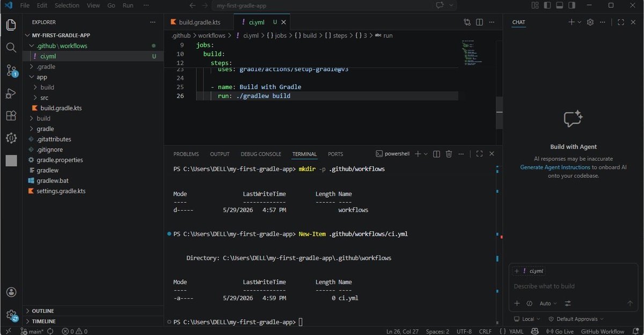Split the terminal panel
The width and height of the screenshot is (644, 335).
click(x=436, y=154)
